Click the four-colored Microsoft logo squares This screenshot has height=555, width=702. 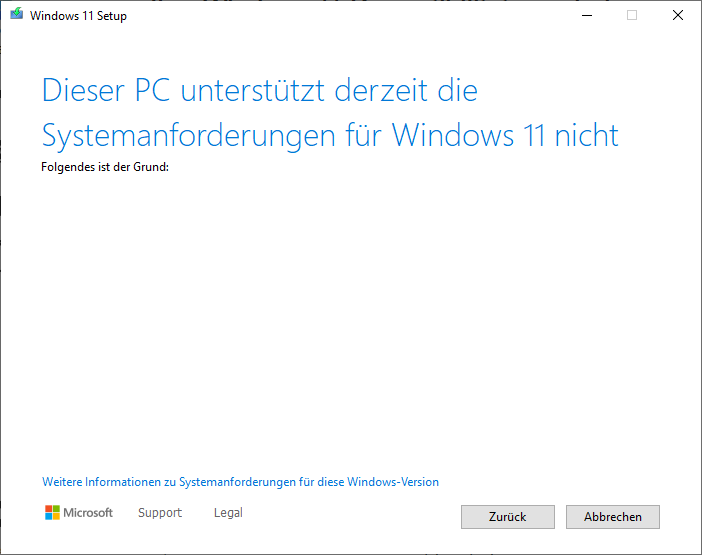click(x=53, y=513)
